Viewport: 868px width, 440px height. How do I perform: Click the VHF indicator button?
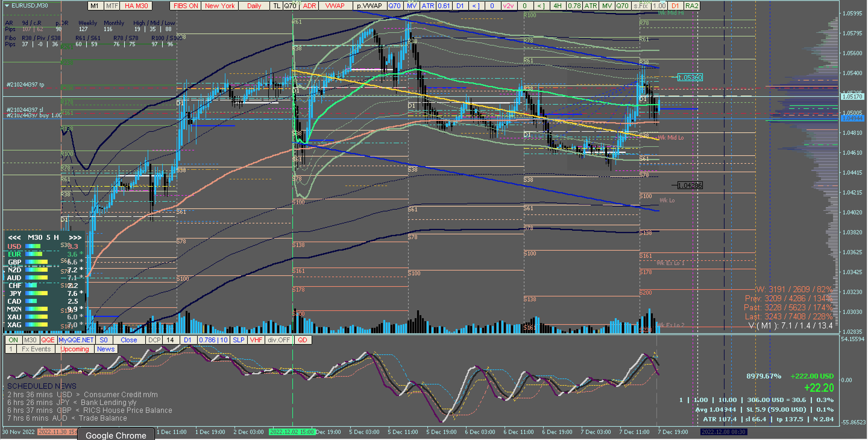tap(256, 340)
